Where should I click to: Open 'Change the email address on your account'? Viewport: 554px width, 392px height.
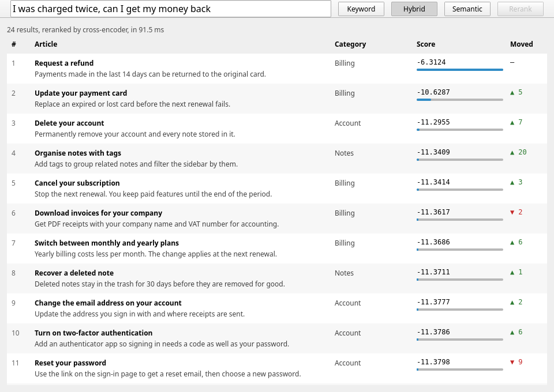pyautogui.click(x=108, y=303)
